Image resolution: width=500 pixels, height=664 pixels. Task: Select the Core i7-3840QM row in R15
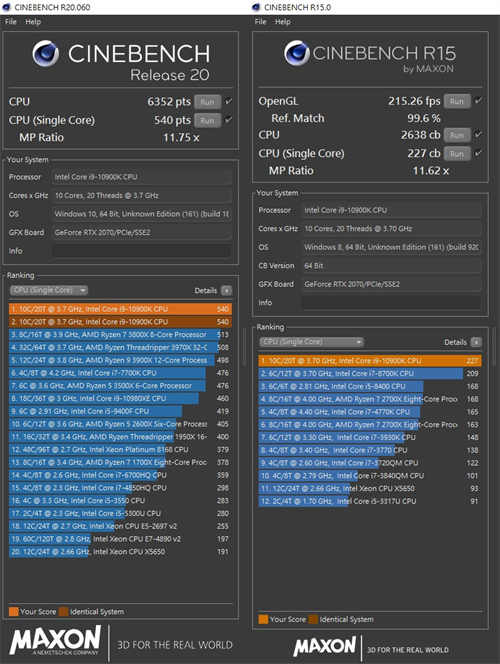click(370, 476)
